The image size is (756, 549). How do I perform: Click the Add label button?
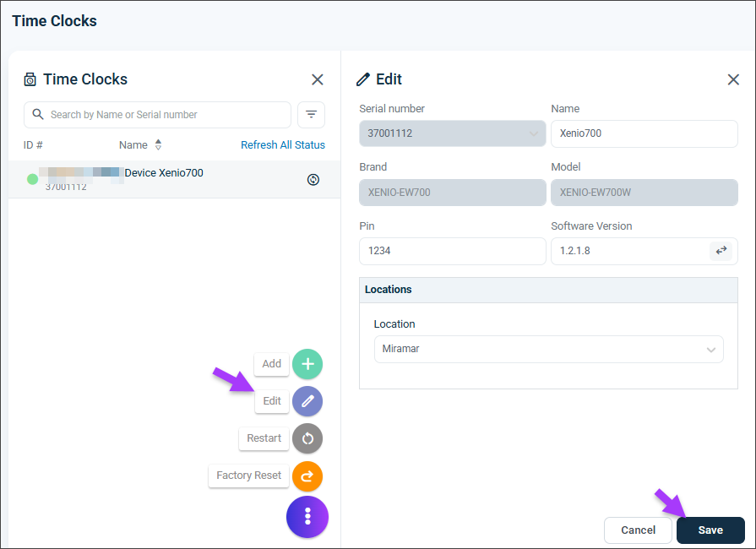(271, 364)
